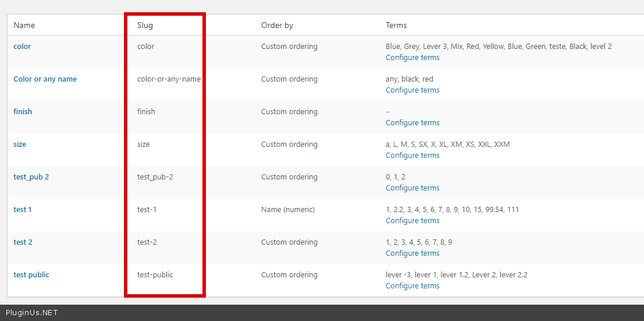Configure terms for the size attribute

pyautogui.click(x=412, y=156)
